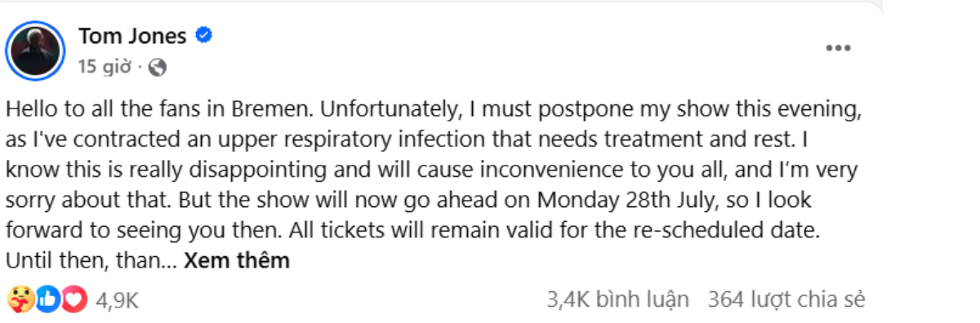980x323 pixels.
Task: Open the Tom Jones page name link
Action: coord(133,36)
